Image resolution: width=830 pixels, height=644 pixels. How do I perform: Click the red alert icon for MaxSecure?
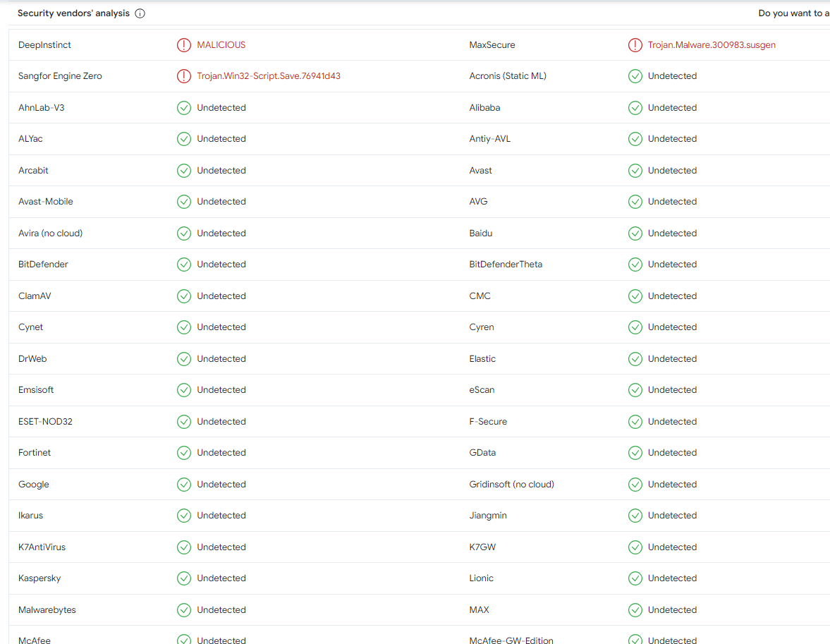(x=635, y=45)
